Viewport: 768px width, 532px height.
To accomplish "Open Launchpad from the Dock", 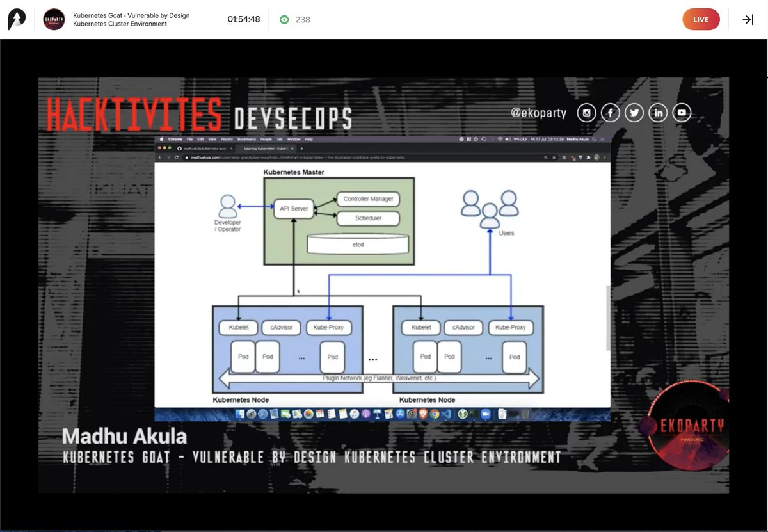I will [x=252, y=414].
